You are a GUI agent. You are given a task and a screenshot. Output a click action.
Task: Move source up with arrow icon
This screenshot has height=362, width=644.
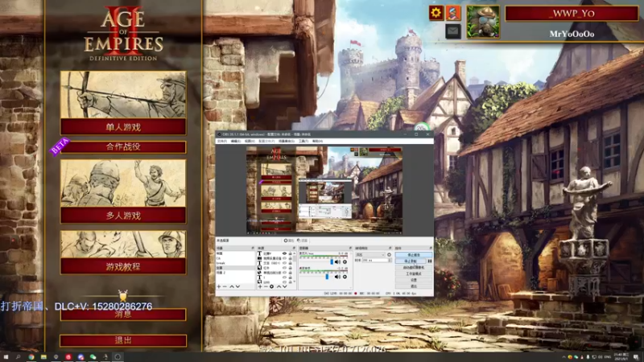click(279, 286)
